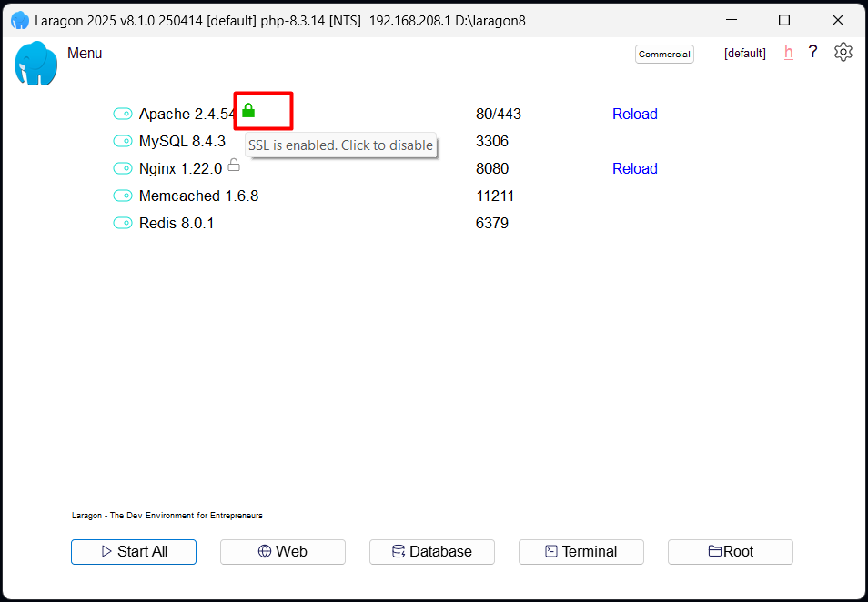Click the [default] profile label
The image size is (868, 602).
[744, 54]
